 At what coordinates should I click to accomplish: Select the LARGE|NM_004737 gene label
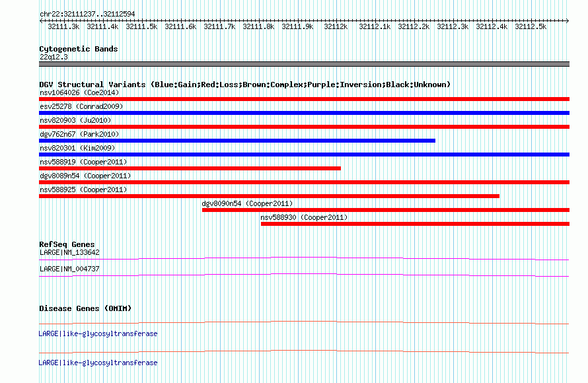[x=70, y=269]
